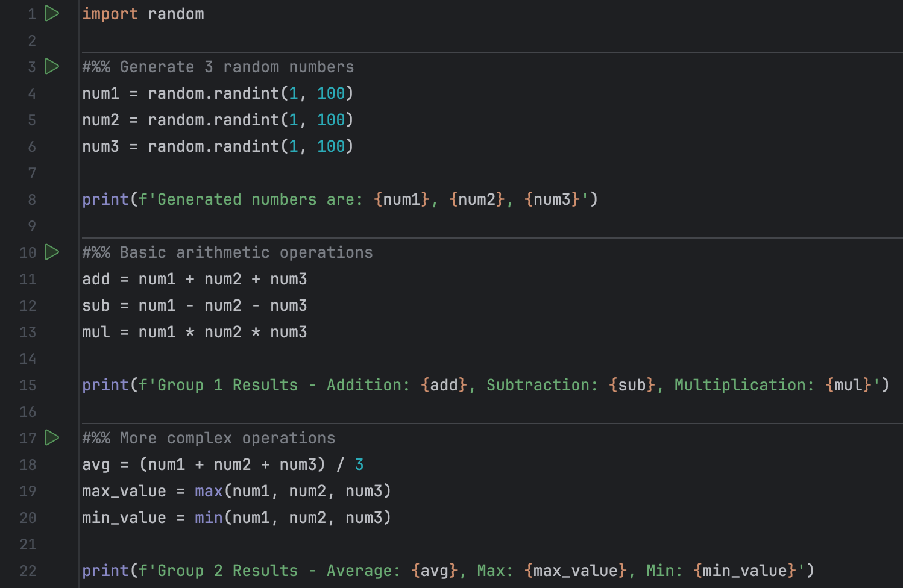903x588 pixels.
Task: Click the gutter beside the print on line 8
Action: 66,199
